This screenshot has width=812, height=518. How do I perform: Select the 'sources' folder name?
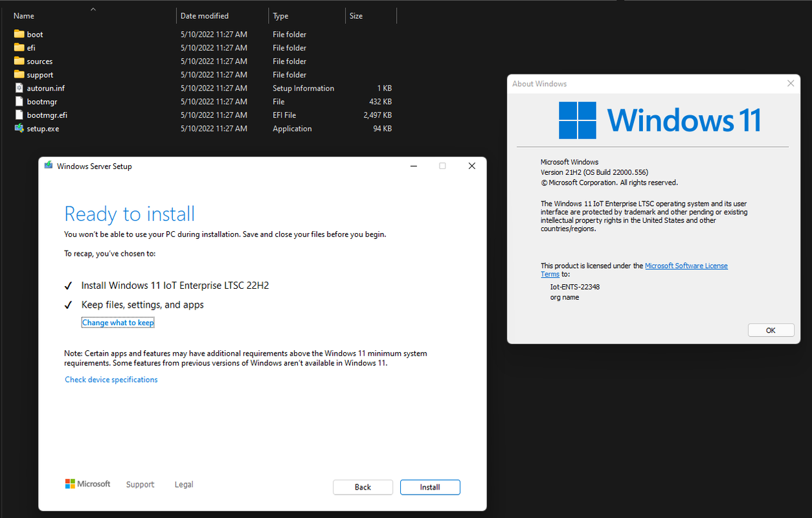(39, 62)
